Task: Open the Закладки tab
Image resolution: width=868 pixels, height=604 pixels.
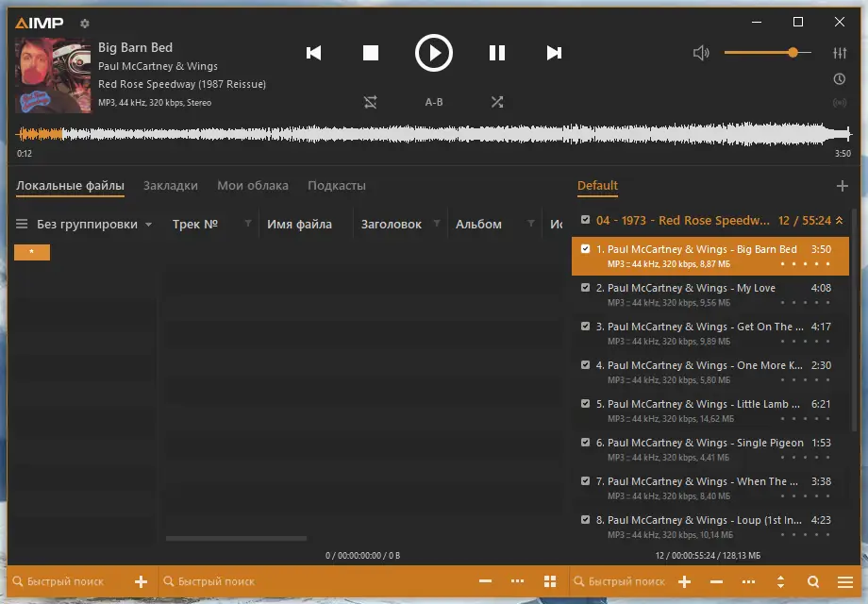Action: tap(171, 186)
